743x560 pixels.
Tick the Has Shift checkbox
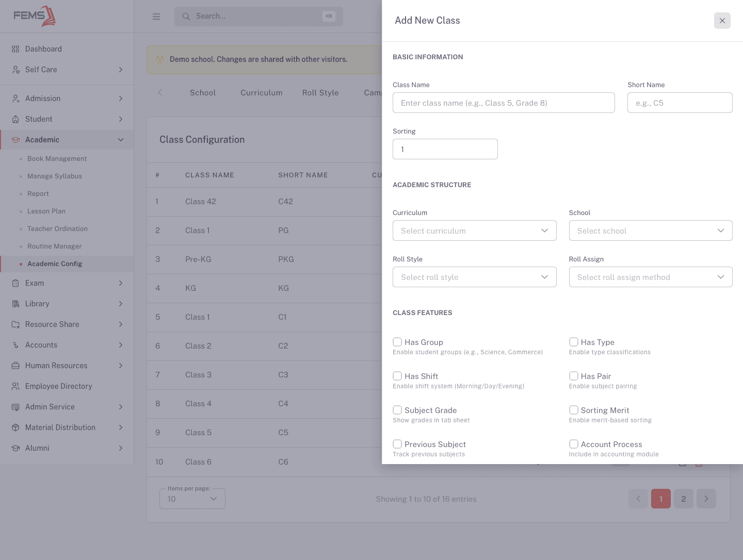pos(397,376)
